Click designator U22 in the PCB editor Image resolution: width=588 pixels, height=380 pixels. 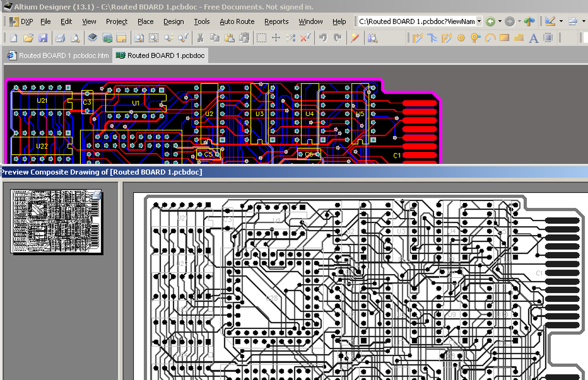pyautogui.click(x=42, y=146)
